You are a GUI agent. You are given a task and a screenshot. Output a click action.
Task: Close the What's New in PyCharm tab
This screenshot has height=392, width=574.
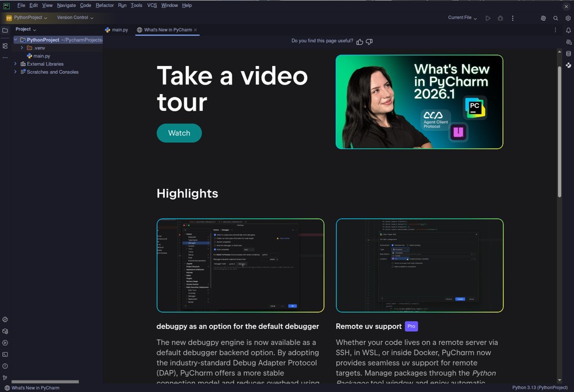(196, 30)
